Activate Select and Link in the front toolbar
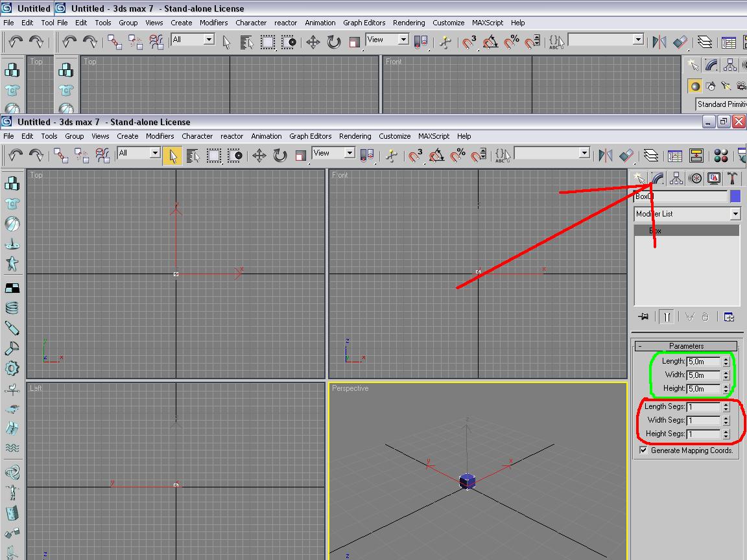Viewport: 747px width, 560px height. click(60, 156)
